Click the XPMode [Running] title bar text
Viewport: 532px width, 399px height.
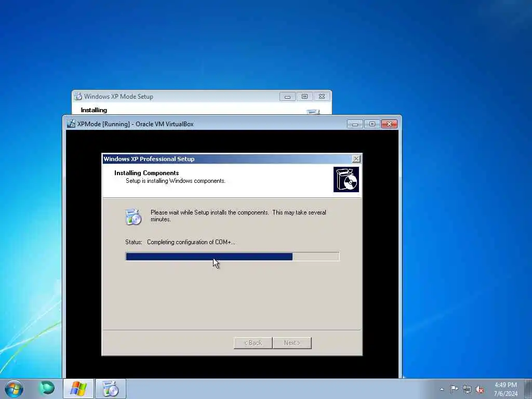(x=136, y=124)
